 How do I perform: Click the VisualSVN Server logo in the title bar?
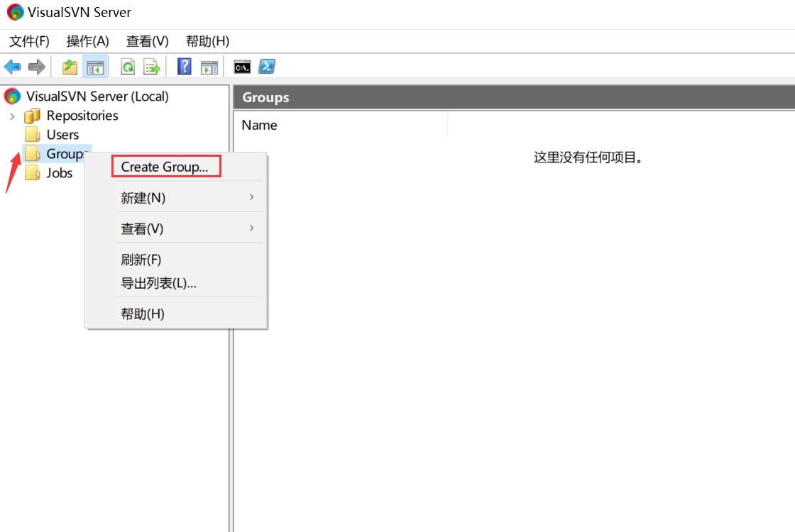(x=15, y=12)
